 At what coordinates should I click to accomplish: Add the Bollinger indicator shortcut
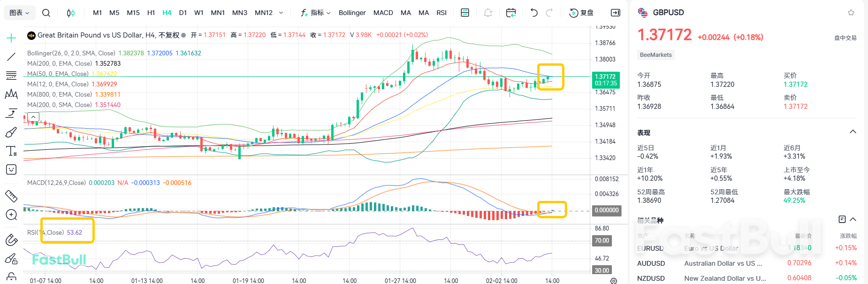point(352,13)
